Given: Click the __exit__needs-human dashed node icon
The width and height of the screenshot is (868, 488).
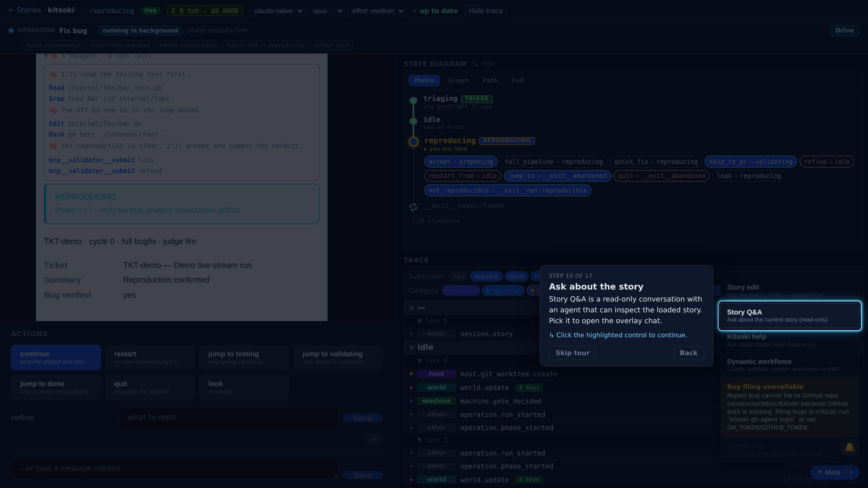Looking at the screenshot, I should [x=413, y=207].
